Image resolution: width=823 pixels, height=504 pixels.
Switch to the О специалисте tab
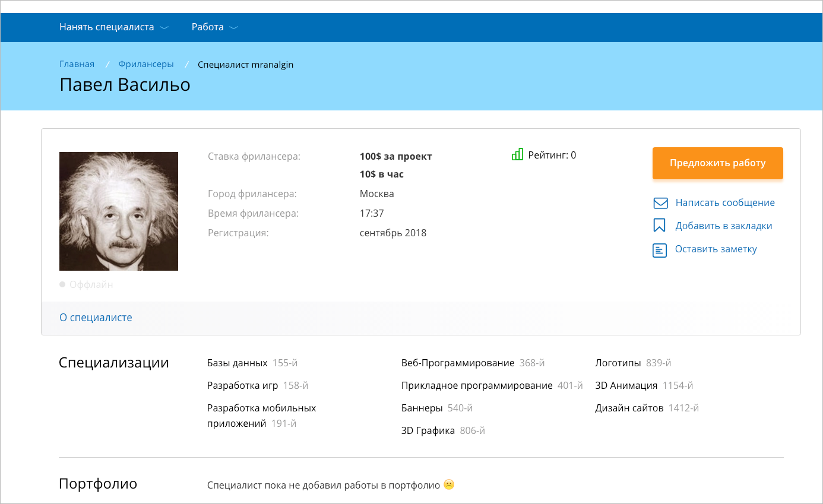96,318
